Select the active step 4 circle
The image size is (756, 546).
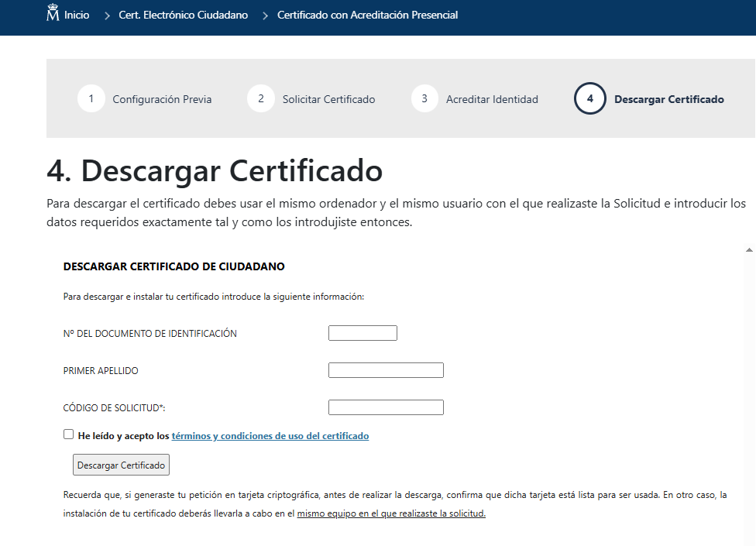(589, 98)
